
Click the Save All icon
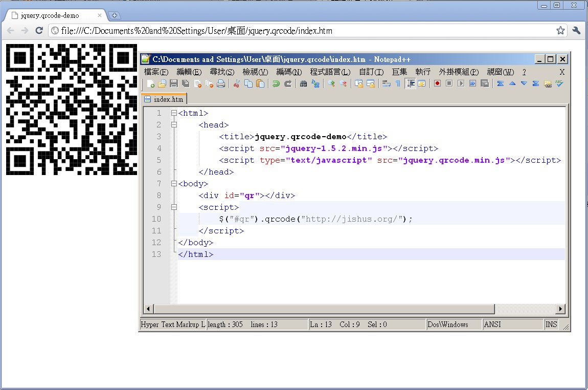point(186,84)
